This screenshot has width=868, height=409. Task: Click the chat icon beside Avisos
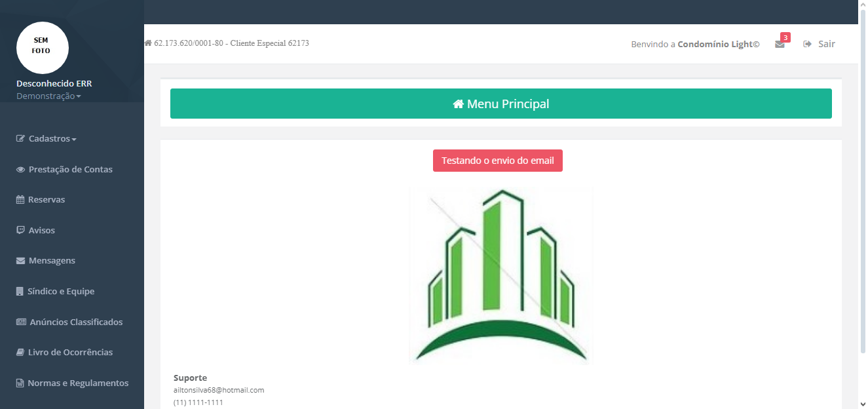coord(20,231)
